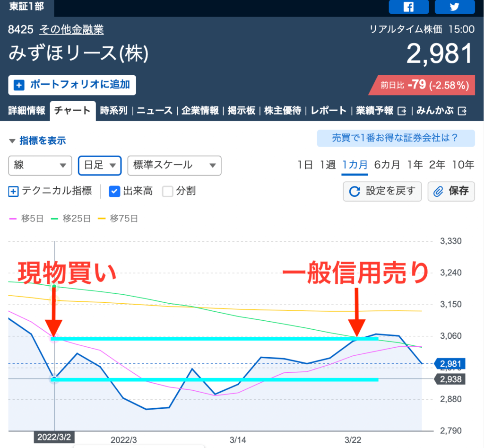
Task: Expand the 指標を表示 section
Action: coord(38,141)
